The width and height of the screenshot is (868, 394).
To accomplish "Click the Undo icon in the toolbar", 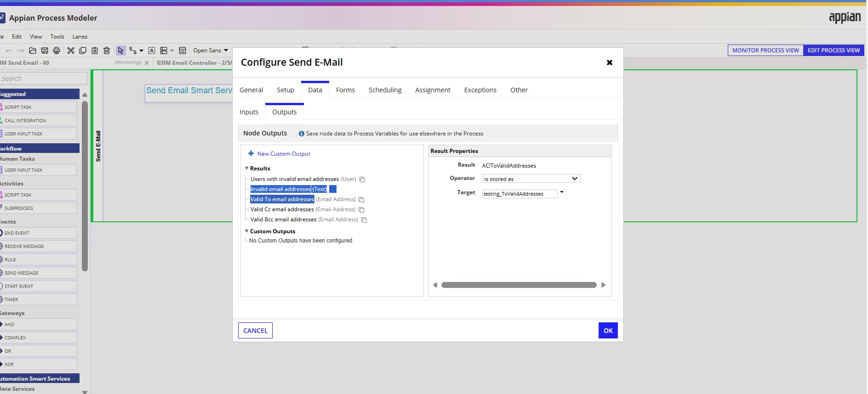I will 9,51.
